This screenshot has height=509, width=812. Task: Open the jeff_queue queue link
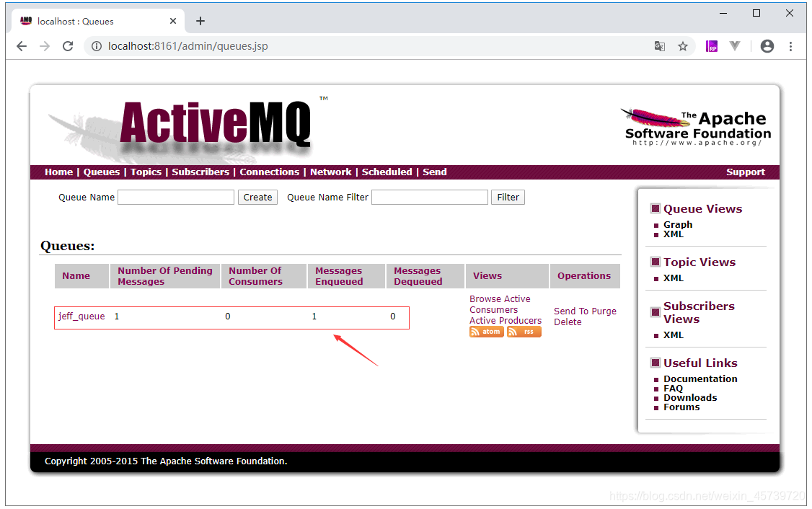(x=81, y=317)
